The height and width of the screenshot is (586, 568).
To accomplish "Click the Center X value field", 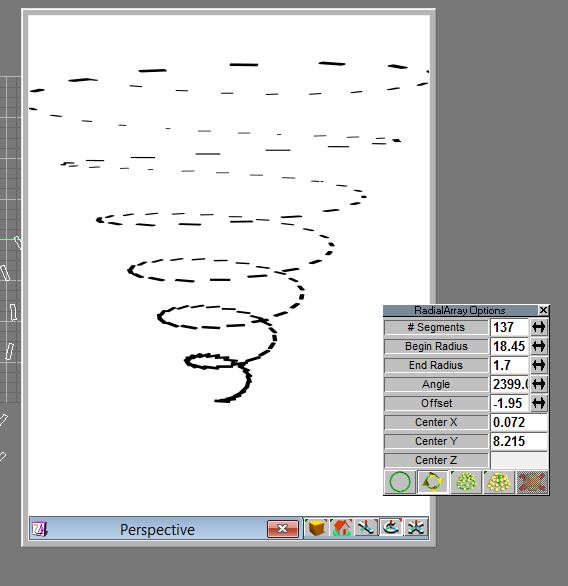I will tap(519, 422).
